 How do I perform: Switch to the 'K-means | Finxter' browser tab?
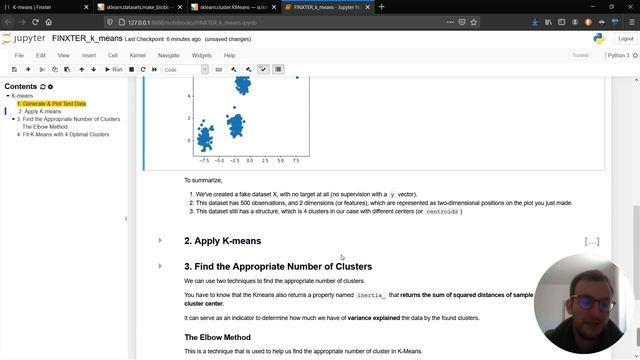point(44,7)
